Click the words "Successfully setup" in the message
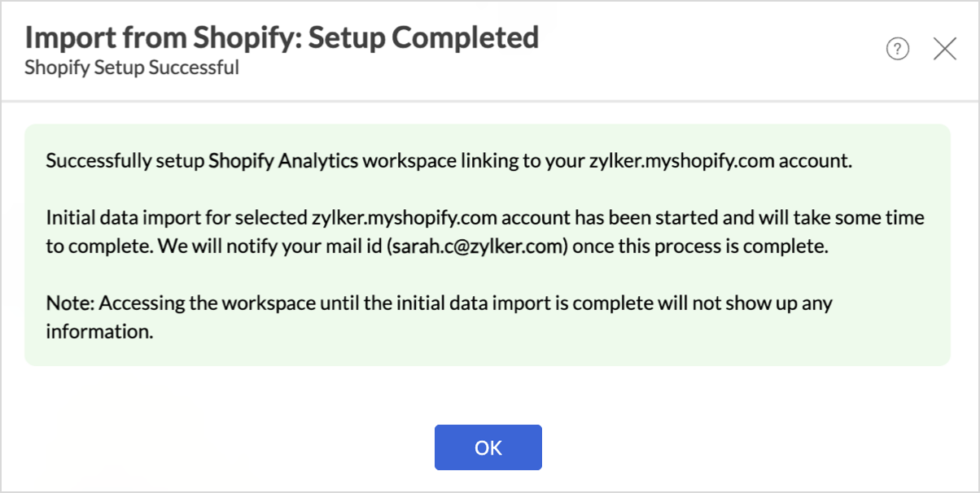This screenshot has height=493, width=980. pos(125,160)
